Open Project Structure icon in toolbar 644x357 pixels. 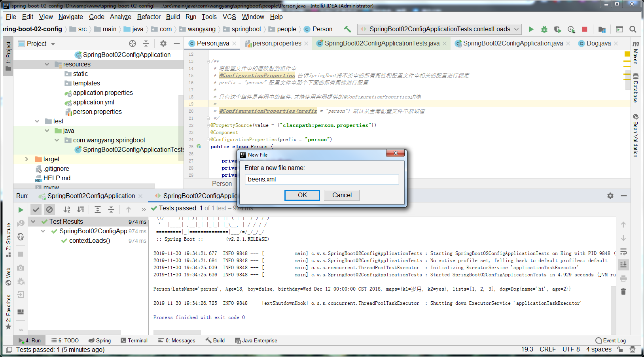pos(602,29)
